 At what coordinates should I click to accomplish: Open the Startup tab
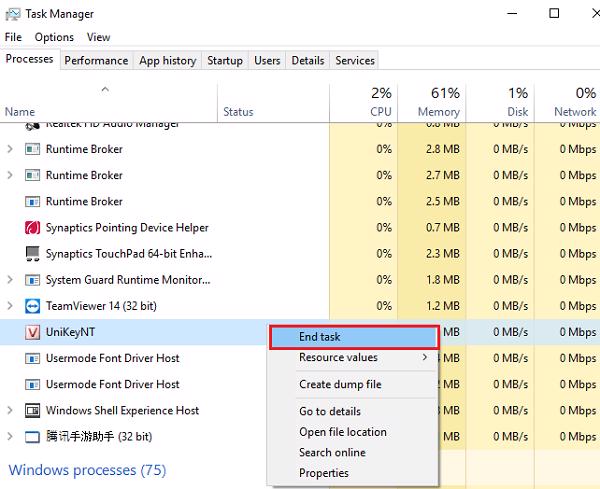[225, 60]
